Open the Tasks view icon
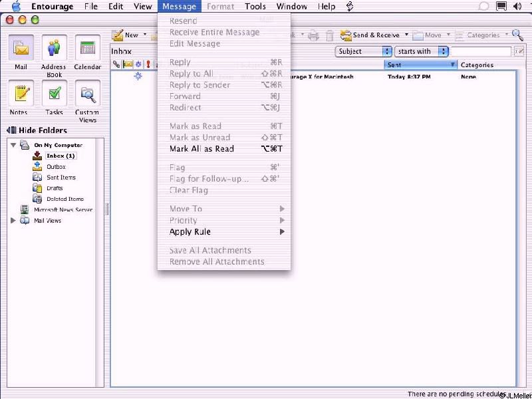The image size is (532, 399). 55,93
